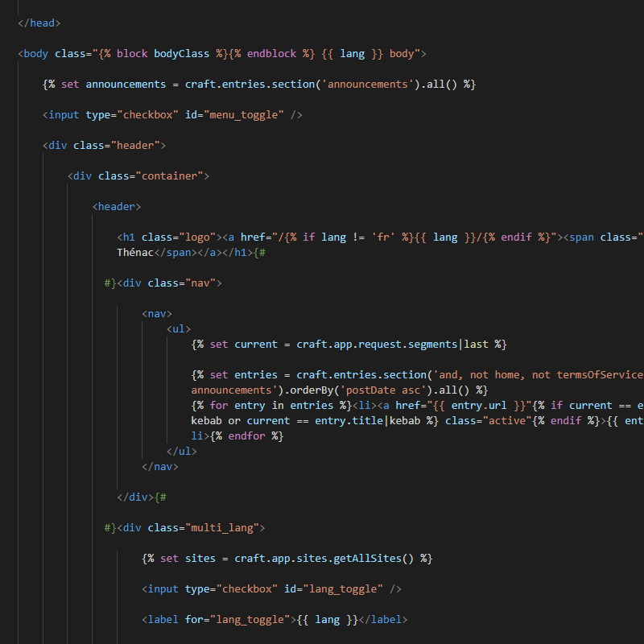Select the 'fr' string in the if condition
Screen dimensions: 644x644
coord(383,237)
